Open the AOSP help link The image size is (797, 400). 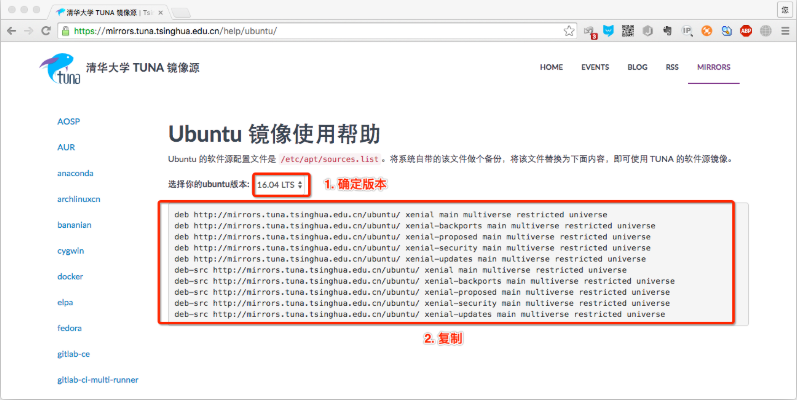[69, 121]
